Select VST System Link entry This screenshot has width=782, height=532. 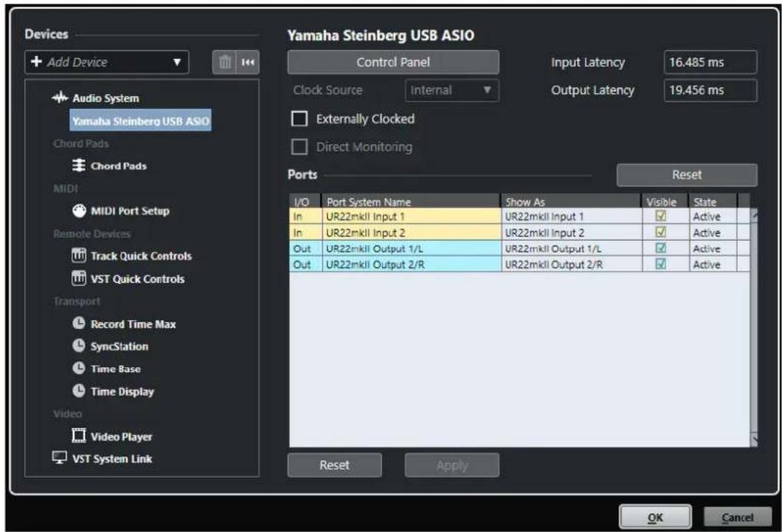[112, 458]
